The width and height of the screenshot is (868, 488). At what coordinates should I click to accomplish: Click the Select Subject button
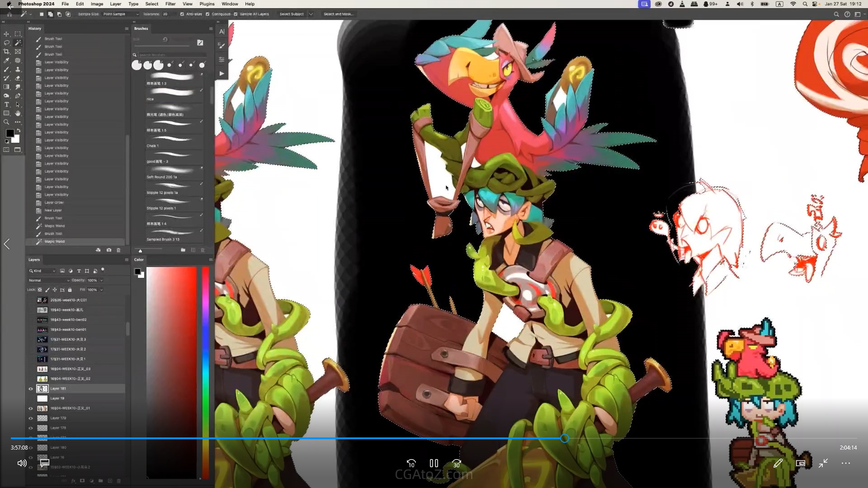291,14
